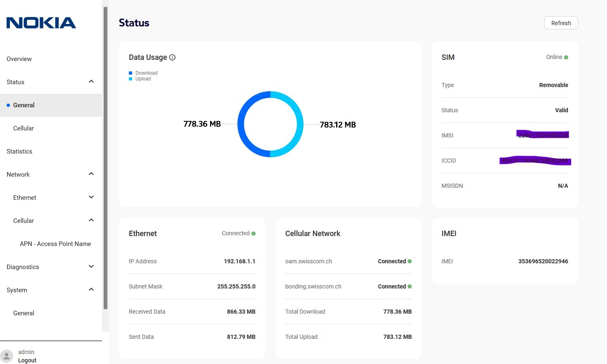Click the Logout link

[27, 360]
